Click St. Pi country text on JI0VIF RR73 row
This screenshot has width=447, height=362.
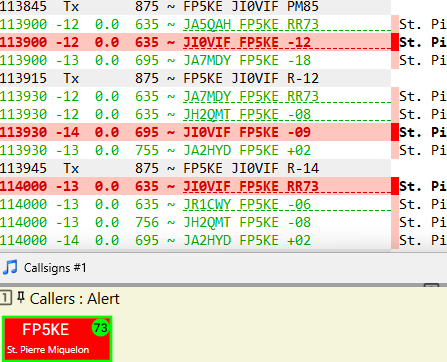point(423,186)
